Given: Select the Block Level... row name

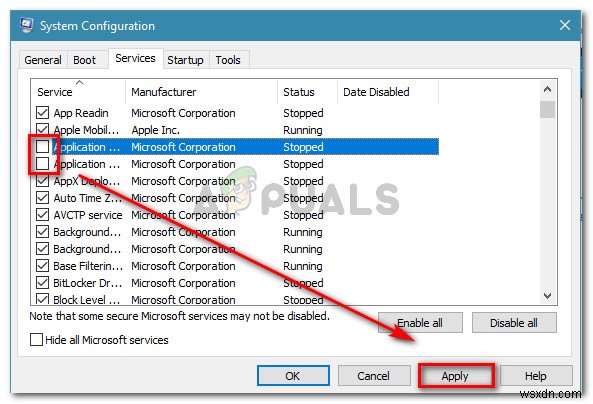Looking at the screenshot, I should pyautogui.click(x=87, y=299).
